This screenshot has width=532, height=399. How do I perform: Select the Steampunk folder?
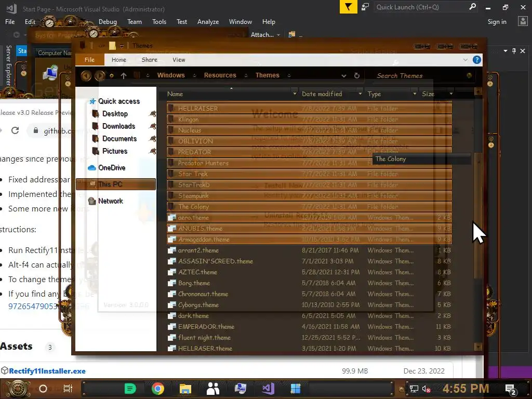(309, 195)
